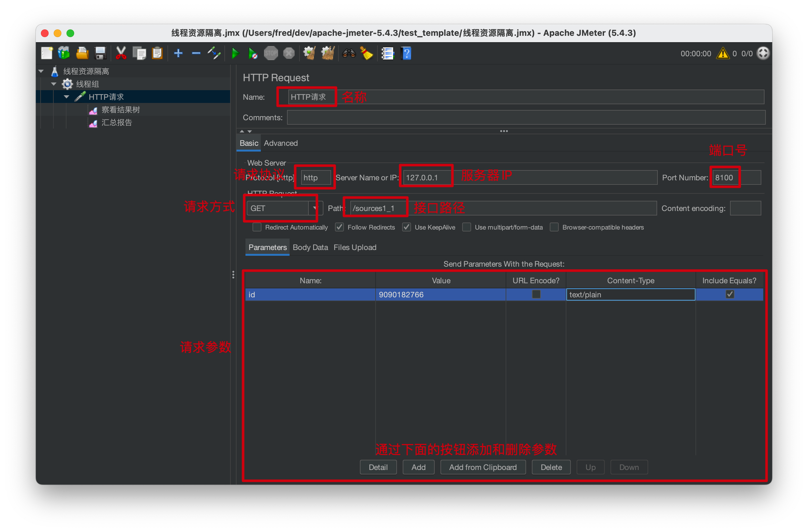The width and height of the screenshot is (808, 532).
Task: Click the Add parameter button
Action: (x=419, y=467)
